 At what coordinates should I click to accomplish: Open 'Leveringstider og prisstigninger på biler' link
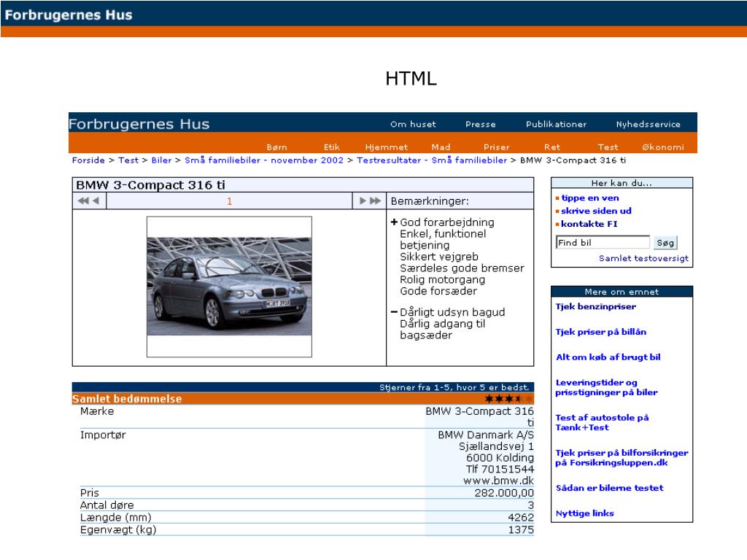coord(606,387)
